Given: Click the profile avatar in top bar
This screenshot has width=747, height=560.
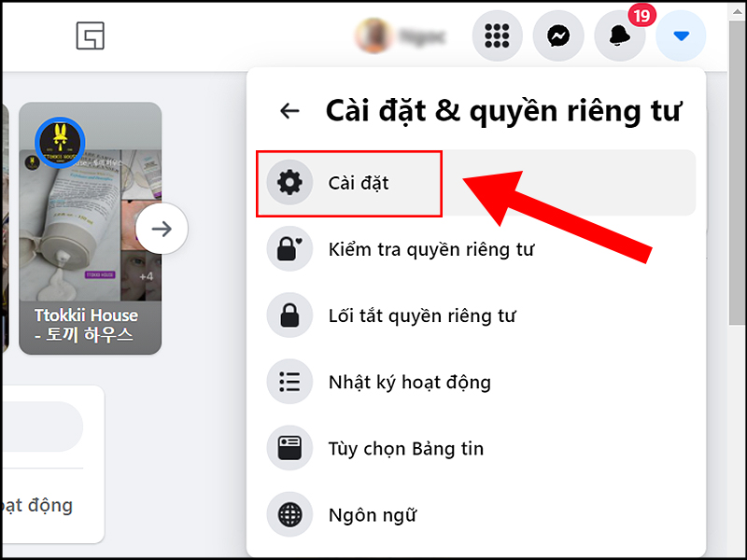Looking at the screenshot, I should (x=373, y=35).
